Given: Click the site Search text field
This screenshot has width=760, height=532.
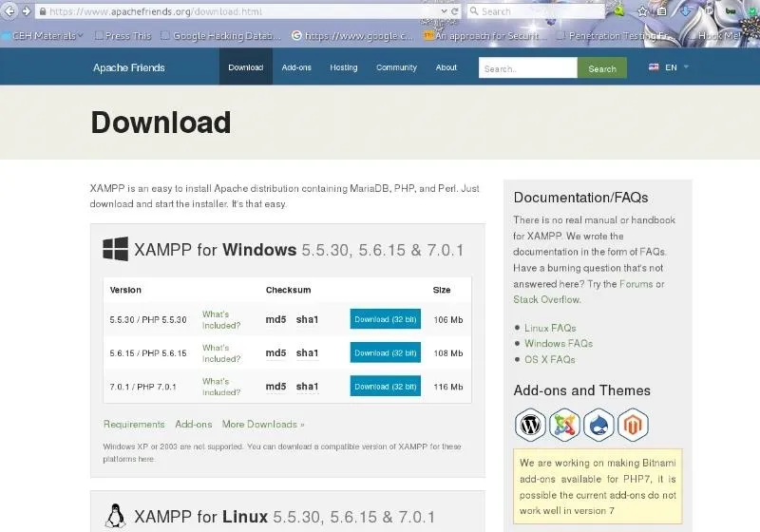Looking at the screenshot, I should [528, 68].
